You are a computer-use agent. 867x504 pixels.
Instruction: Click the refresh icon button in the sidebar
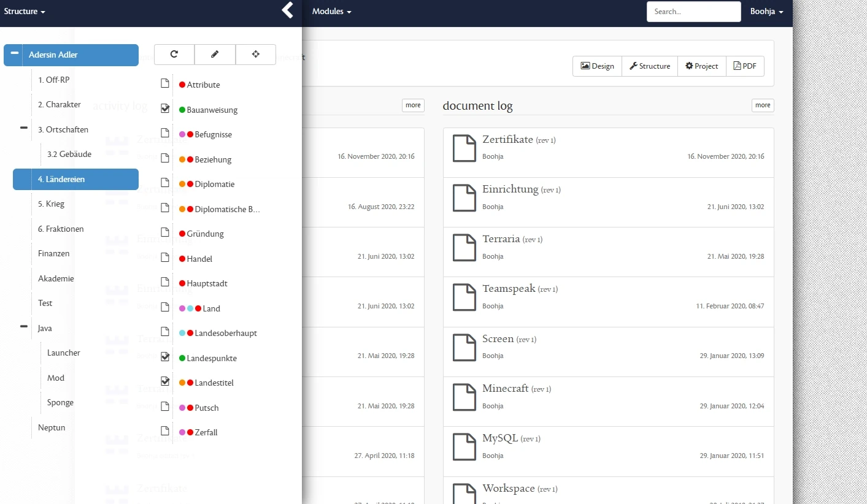174,54
